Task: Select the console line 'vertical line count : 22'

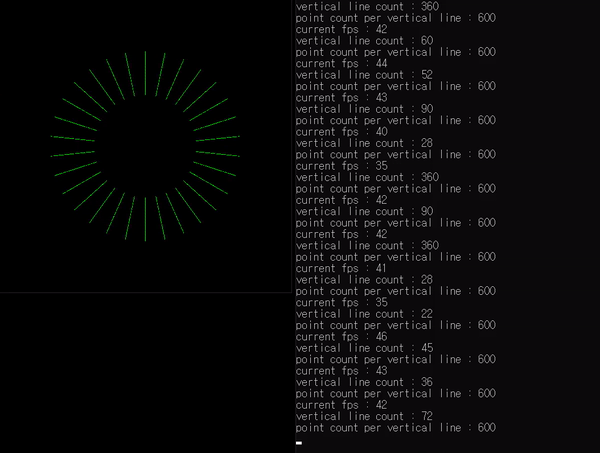Action: click(x=364, y=314)
